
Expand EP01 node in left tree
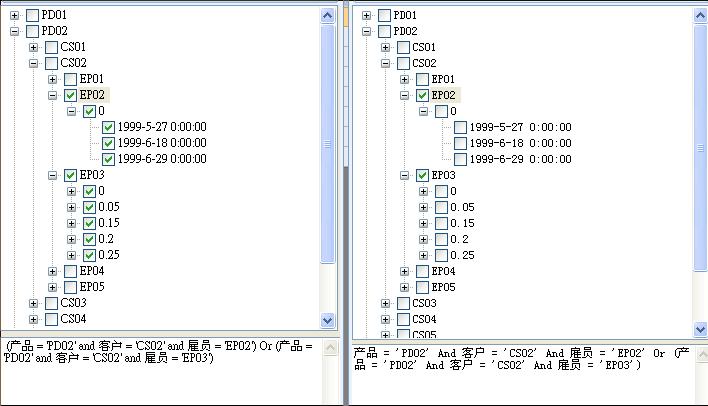coord(52,79)
